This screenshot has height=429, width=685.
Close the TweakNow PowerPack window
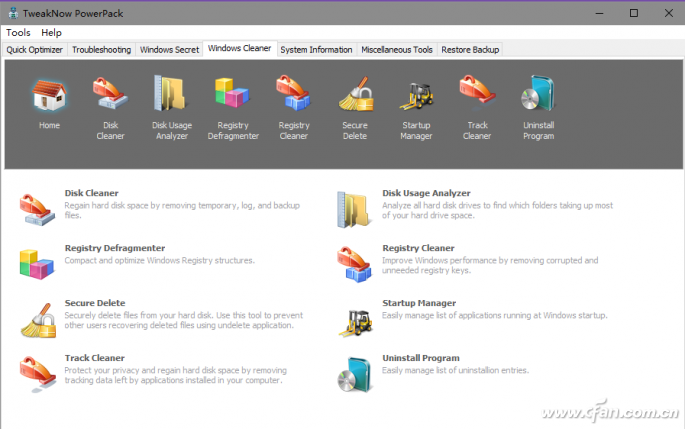click(668, 13)
